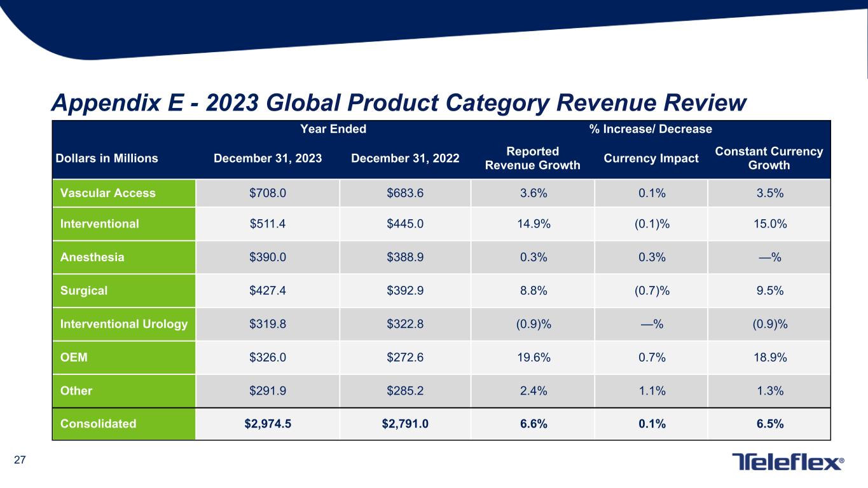Select the $708.0 Vascular Access value
Image resolution: width=868 pixels, height=488 pixels.
point(268,193)
